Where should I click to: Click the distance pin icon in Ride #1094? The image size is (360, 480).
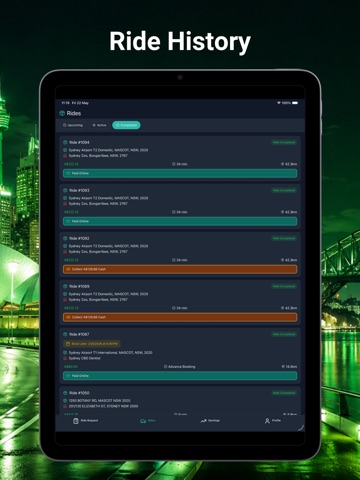tap(283, 164)
